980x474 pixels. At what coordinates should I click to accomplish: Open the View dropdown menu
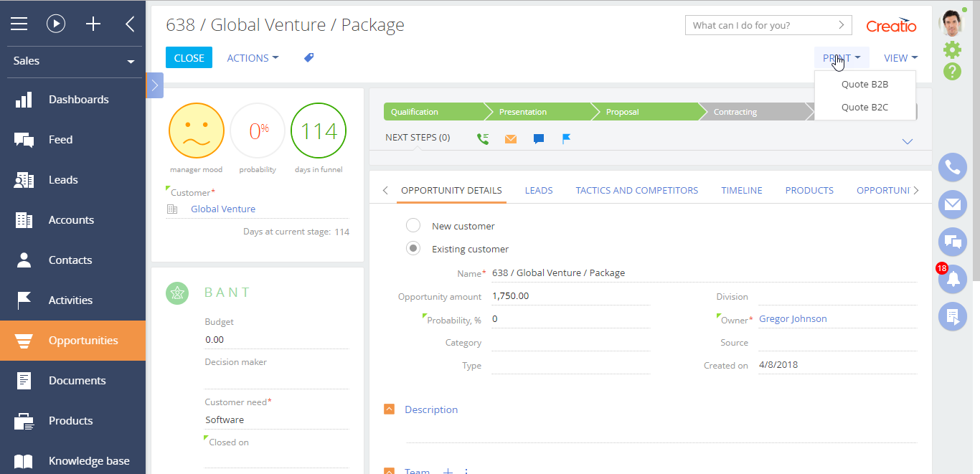pyautogui.click(x=900, y=58)
